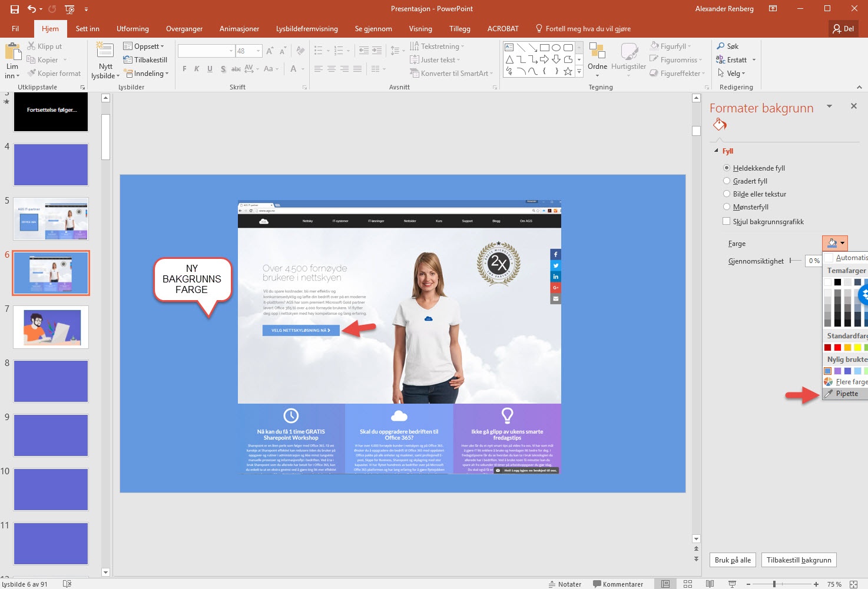The width and height of the screenshot is (868, 589).
Task: Enable Skjul bakgrunnsgrafikk checkbox
Action: pos(727,222)
